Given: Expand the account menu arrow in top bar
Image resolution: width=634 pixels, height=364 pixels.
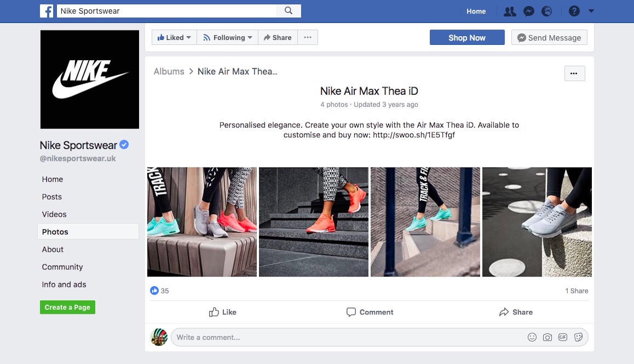Looking at the screenshot, I should coord(591,11).
